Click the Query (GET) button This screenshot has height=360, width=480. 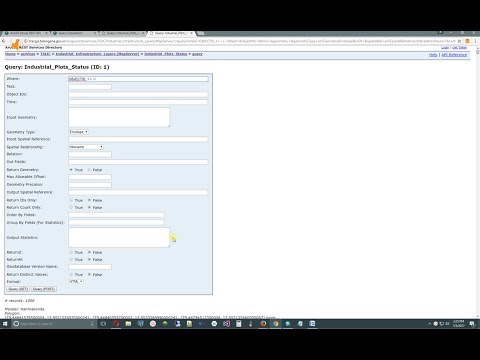coord(18,289)
